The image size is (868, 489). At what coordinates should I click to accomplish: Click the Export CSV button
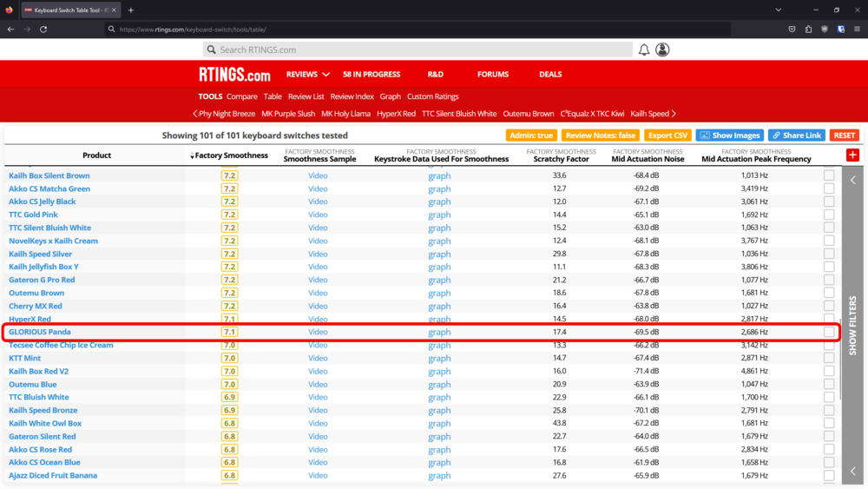tap(667, 135)
